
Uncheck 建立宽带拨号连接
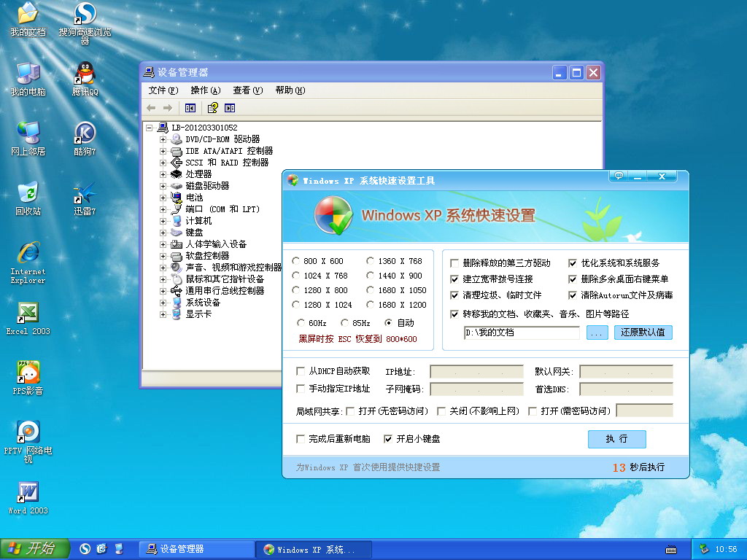(x=454, y=279)
